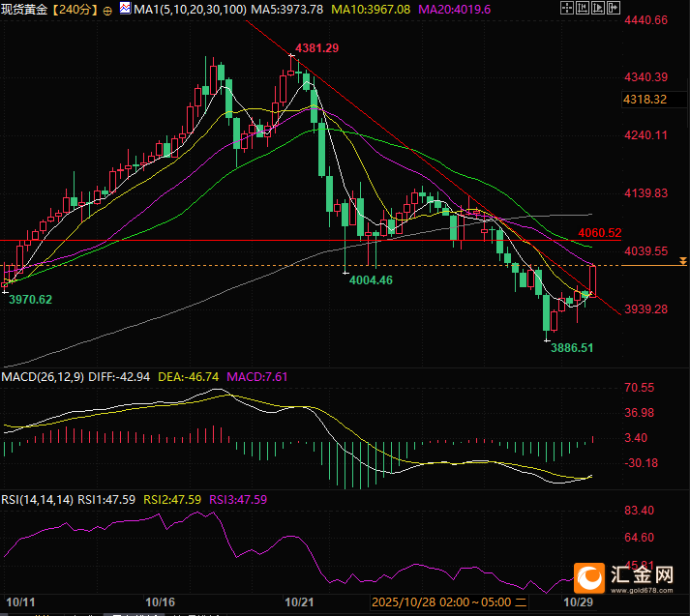Click the 10/11 date on the time axis
The height and width of the screenshot is (616, 690).
(20, 601)
